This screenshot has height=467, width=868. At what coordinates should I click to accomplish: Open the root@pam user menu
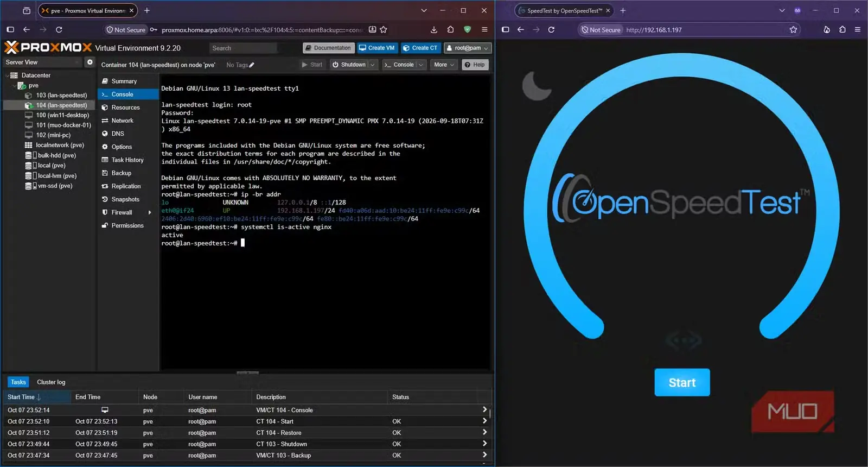pyautogui.click(x=468, y=48)
